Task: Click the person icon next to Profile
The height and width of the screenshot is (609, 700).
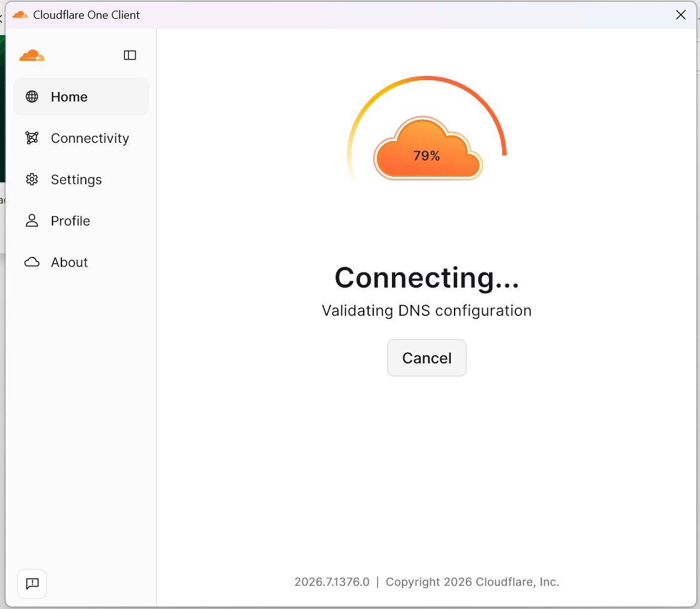Action: [32, 221]
